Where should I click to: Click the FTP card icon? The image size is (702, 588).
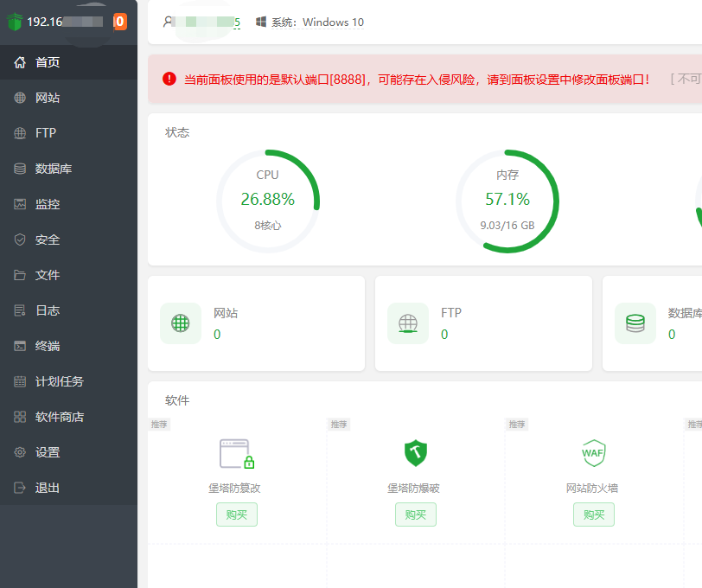point(408,323)
